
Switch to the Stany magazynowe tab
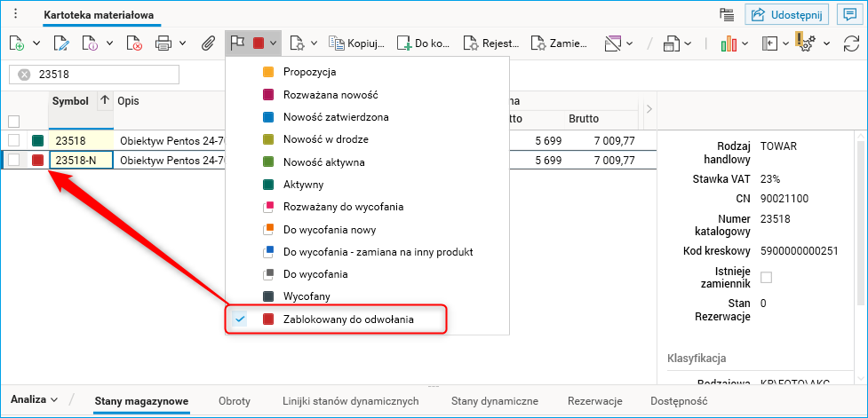(x=142, y=401)
